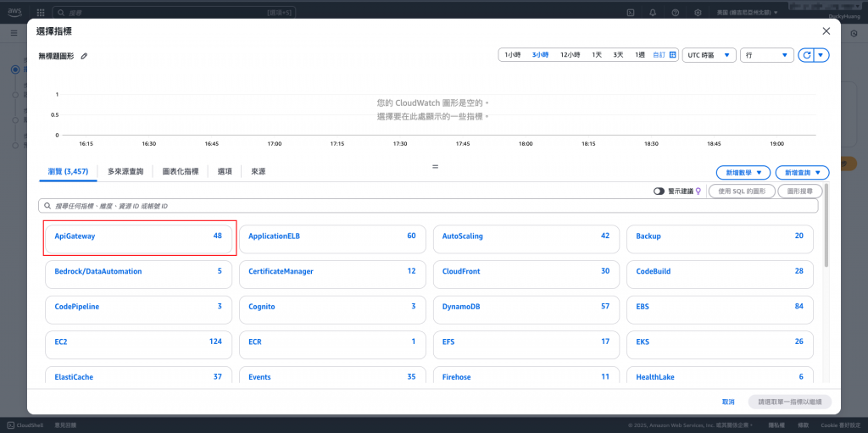Open the EFS namespace card
The height and width of the screenshot is (433, 868).
tap(526, 345)
